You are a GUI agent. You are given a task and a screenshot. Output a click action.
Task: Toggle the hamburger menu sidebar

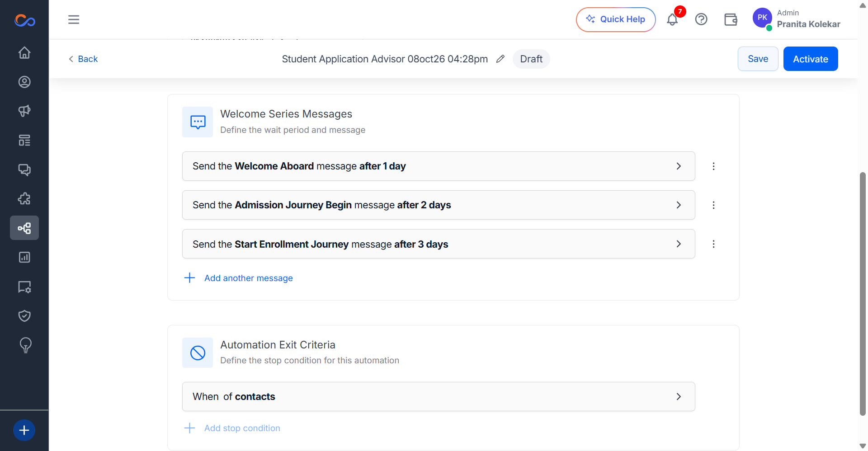pyautogui.click(x=74, y=19)
